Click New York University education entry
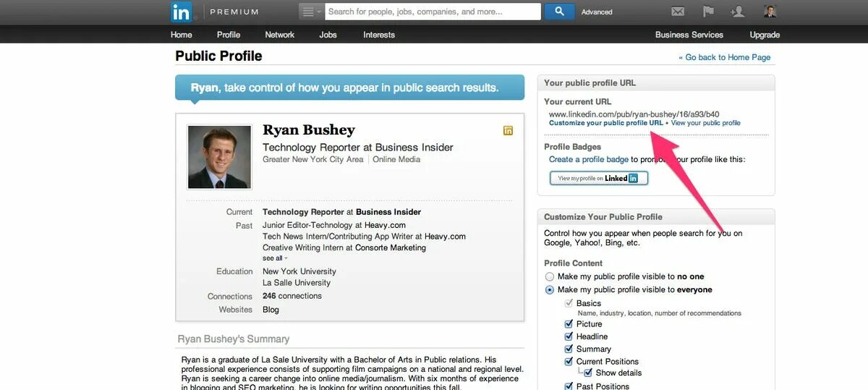 (299, 271)
